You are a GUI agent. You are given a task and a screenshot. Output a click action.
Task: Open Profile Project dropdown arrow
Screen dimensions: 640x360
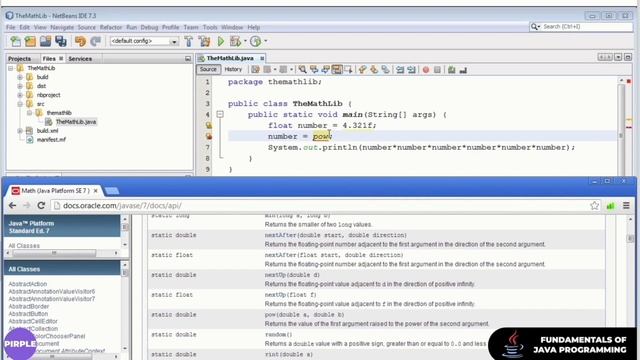point(266,41)
